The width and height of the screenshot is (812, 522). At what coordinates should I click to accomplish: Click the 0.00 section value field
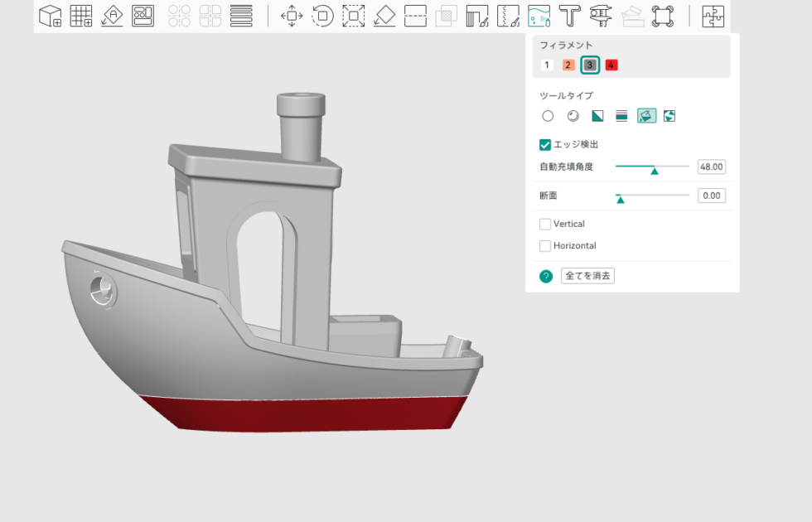coord(712,196)
